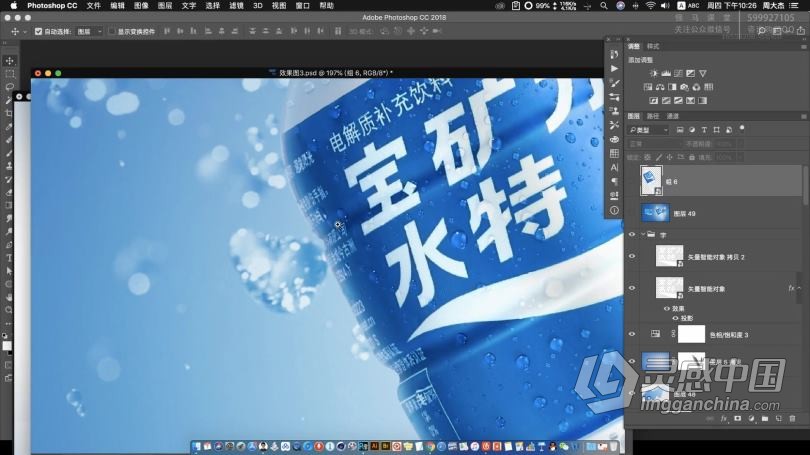Enable the 显示变换控件 checkbox
The width and height of the screenshot is (810, 455).
click(x=112, y=32)
